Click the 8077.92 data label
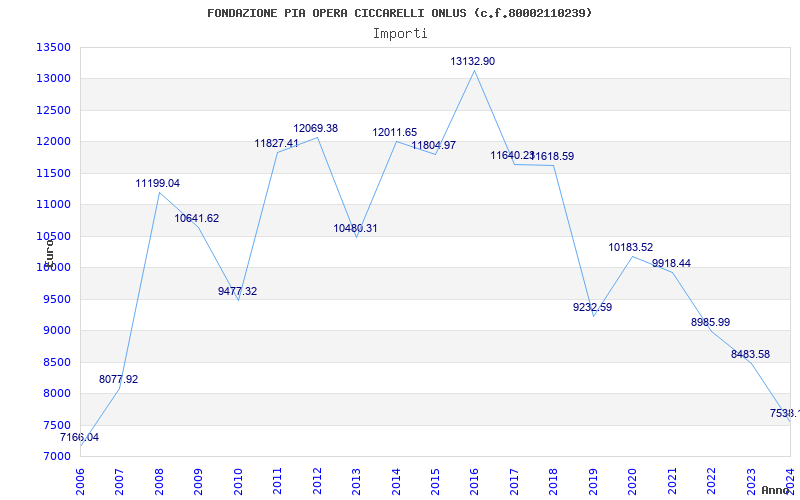Viewport: 800px width, 500px height. [118, 379]
